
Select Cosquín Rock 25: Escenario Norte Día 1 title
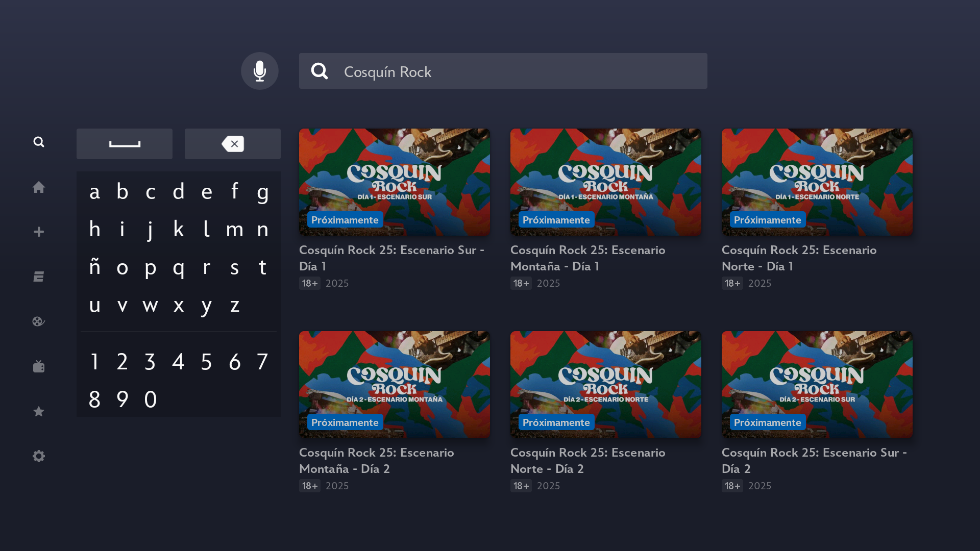(798, 258)
